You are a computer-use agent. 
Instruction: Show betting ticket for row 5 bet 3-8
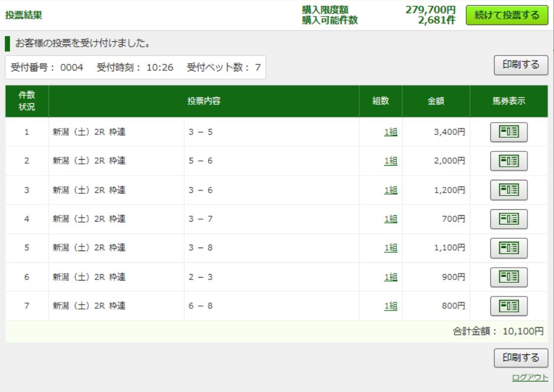tap(509, 248)
